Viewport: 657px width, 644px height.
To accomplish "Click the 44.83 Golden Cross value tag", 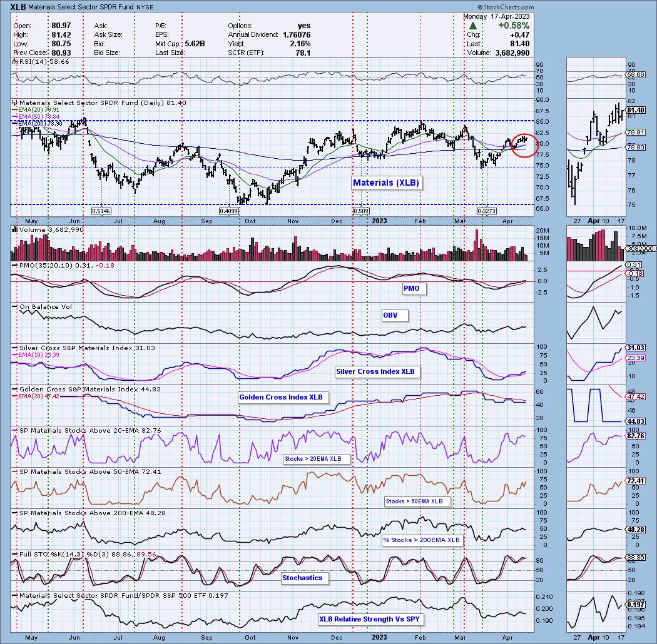I will (635, 421).
